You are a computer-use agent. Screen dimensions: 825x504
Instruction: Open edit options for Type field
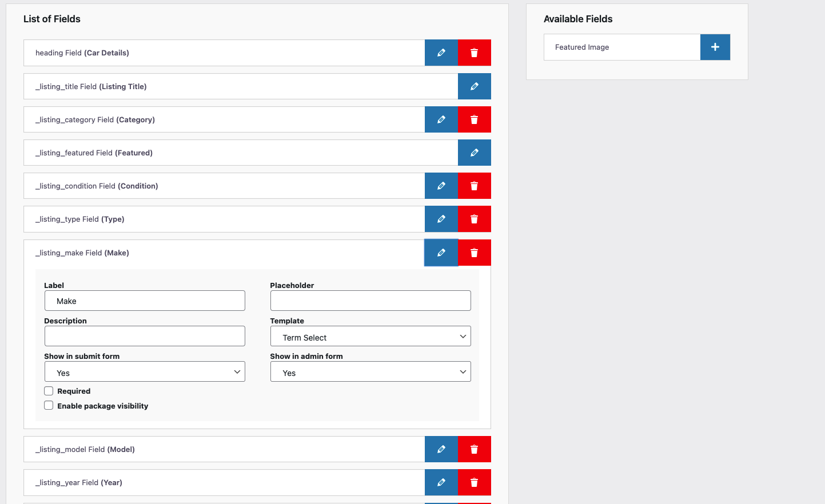click(441, 219)
